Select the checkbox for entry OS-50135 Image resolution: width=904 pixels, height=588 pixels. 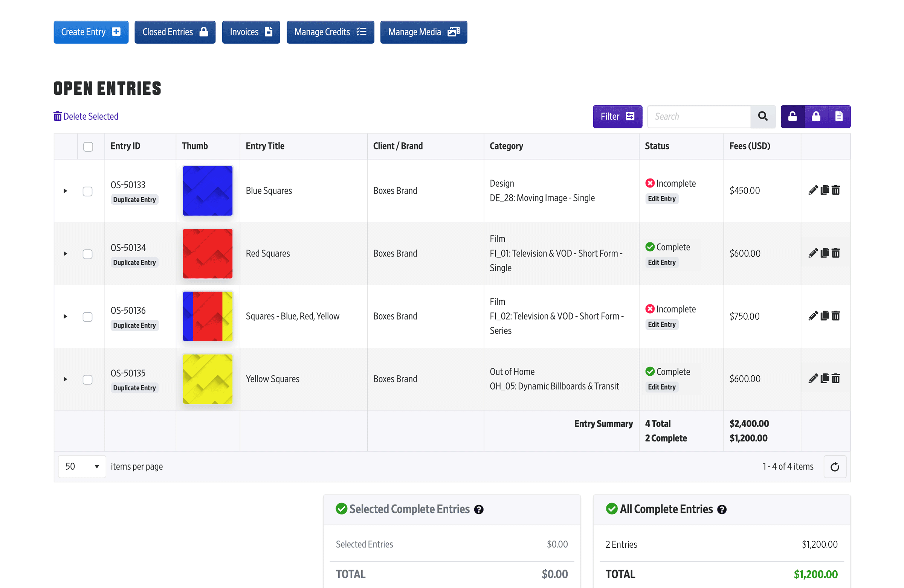tap(88, 379)
